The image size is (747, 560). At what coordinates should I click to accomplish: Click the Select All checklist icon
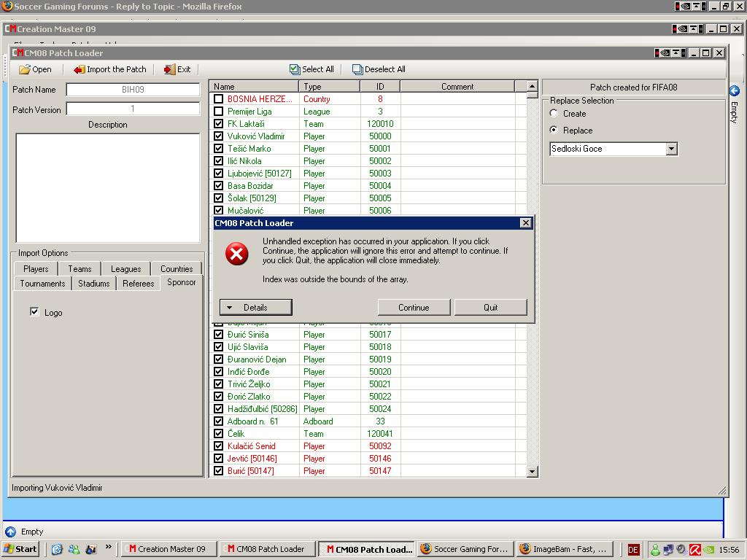pos(295,69)
